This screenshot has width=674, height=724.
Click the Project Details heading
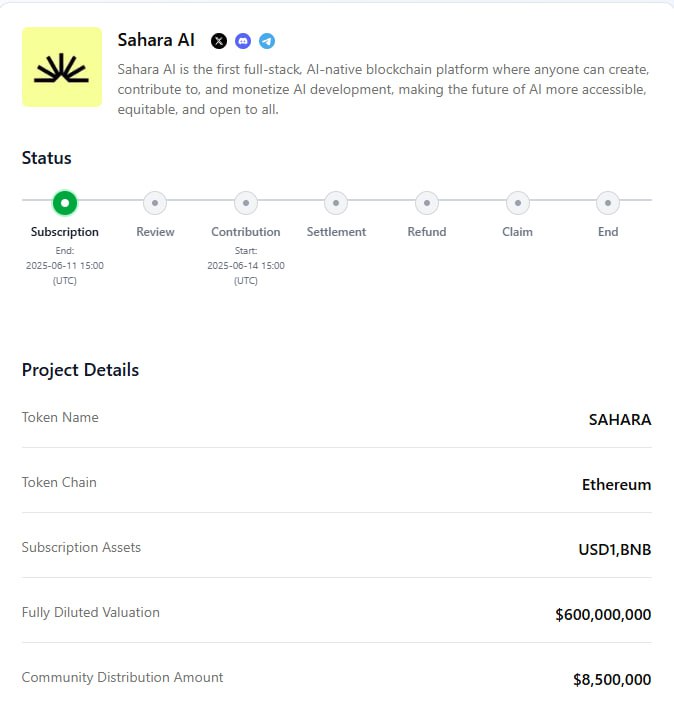pos(80,370)
